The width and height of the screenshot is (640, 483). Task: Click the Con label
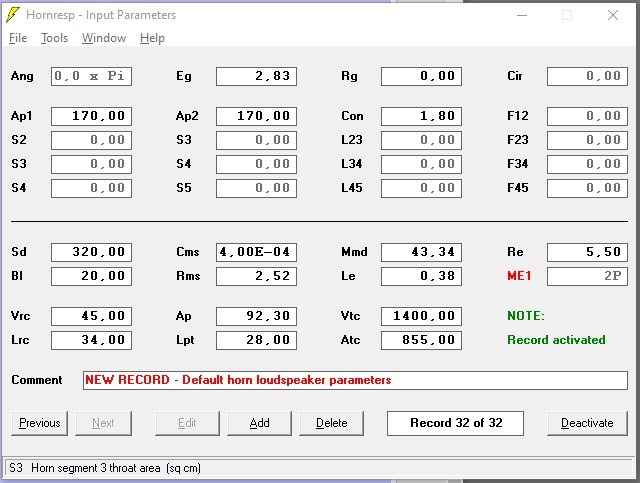352,116
